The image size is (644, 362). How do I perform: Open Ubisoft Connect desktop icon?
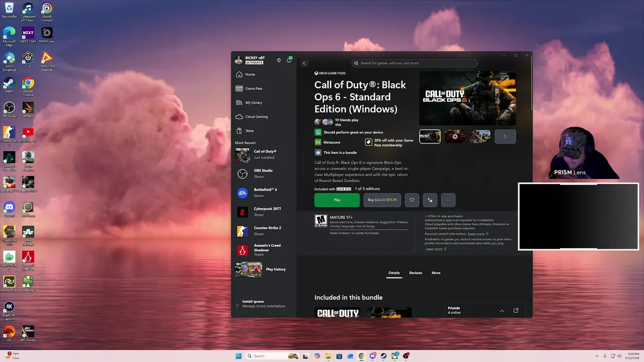47,12
